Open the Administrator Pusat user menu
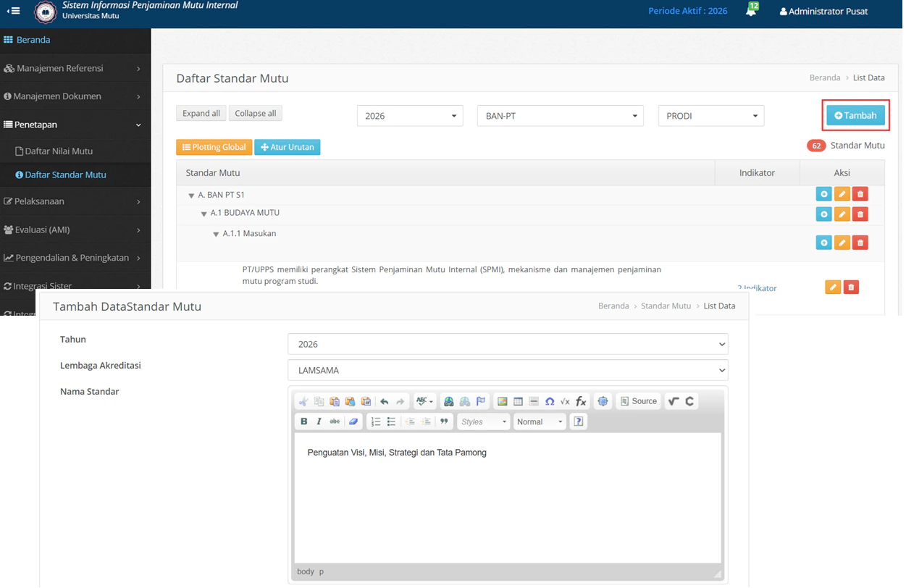906x588 pixels. [823, 12]
